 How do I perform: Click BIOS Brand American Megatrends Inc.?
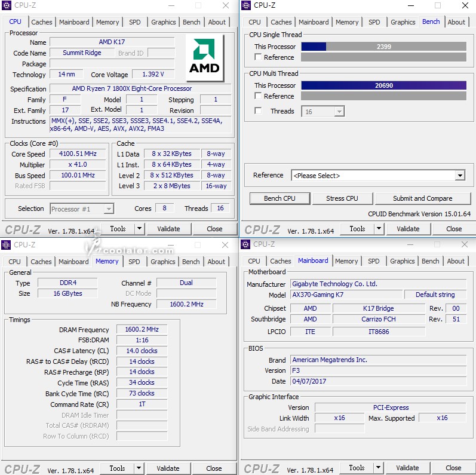click(379, 360)
